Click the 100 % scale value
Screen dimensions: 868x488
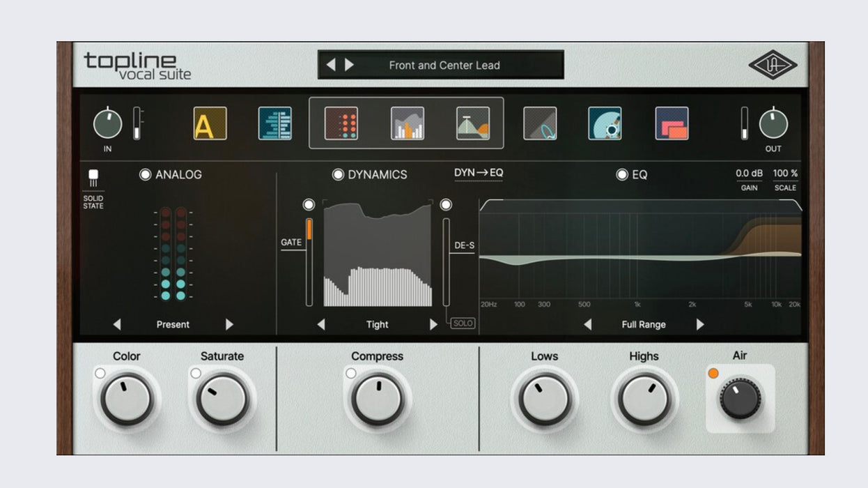pos(785,173)
